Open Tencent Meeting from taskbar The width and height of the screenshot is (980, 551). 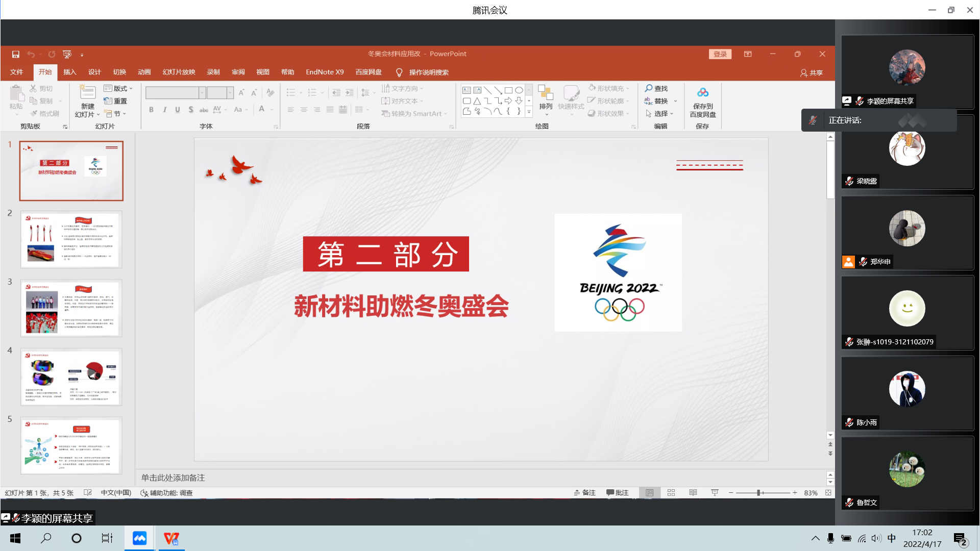tap(139, 538)
